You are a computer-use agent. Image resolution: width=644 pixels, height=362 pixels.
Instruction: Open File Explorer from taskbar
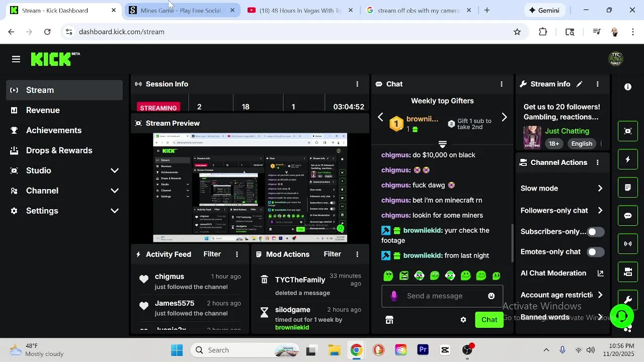pos(334,350)
